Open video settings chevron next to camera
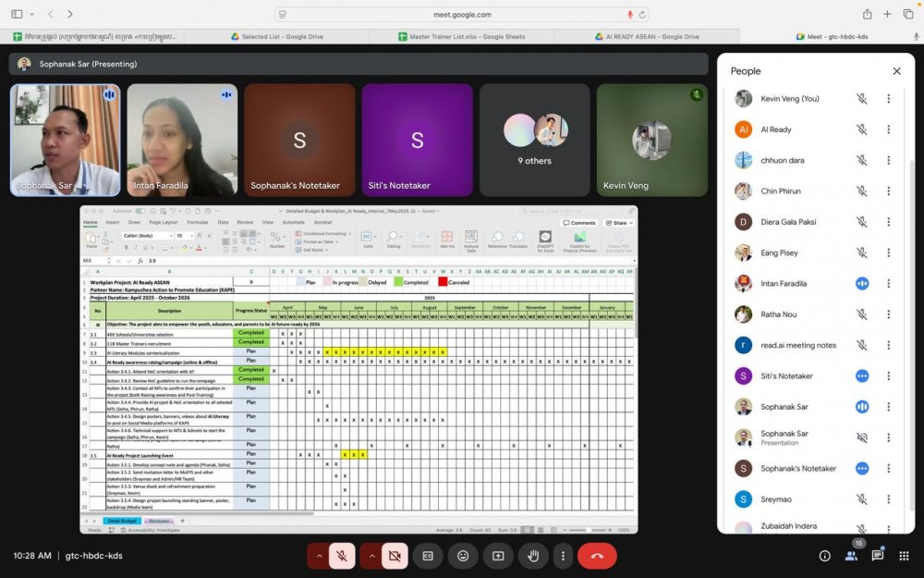 [x=371, y=556]
